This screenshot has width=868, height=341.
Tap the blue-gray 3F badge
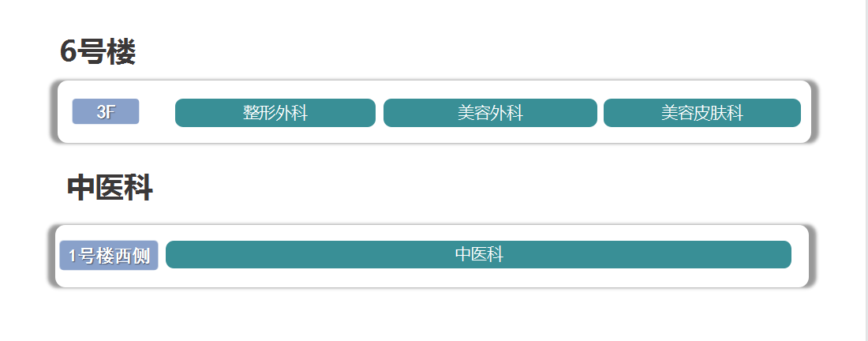106,112
